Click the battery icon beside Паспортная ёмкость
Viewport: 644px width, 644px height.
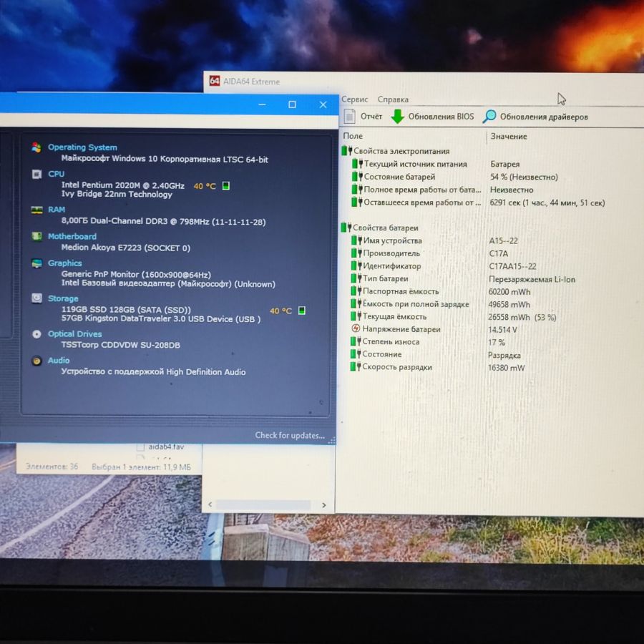click(356, 291)
